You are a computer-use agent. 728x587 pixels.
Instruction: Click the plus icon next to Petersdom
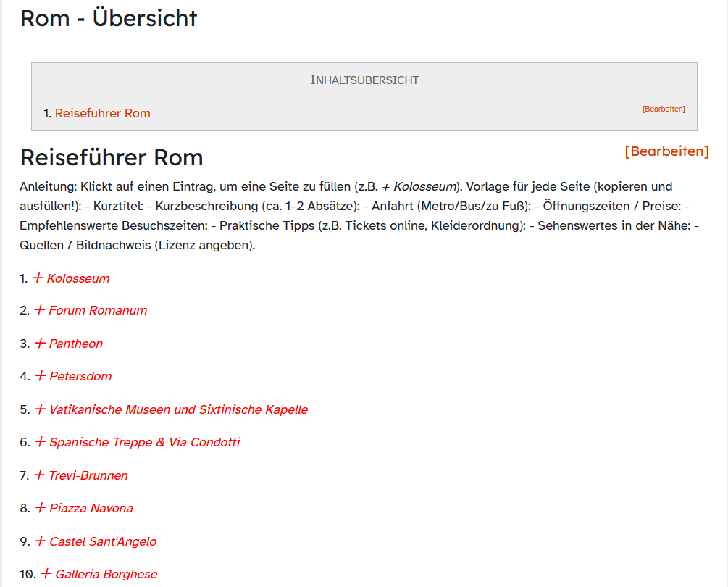41,376
